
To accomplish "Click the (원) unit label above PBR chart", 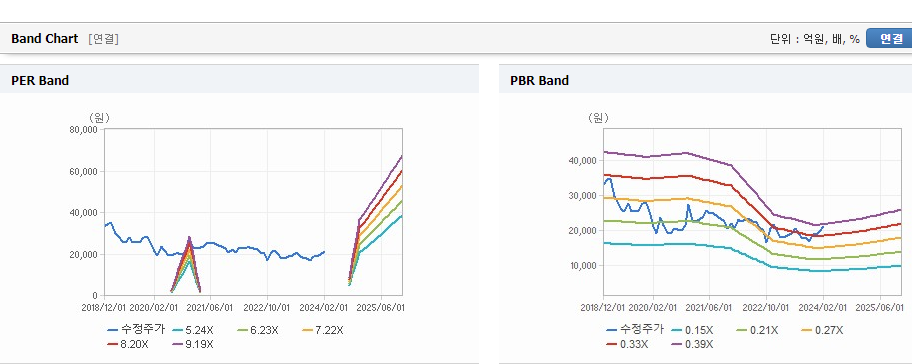I will [x=598, y=118].
